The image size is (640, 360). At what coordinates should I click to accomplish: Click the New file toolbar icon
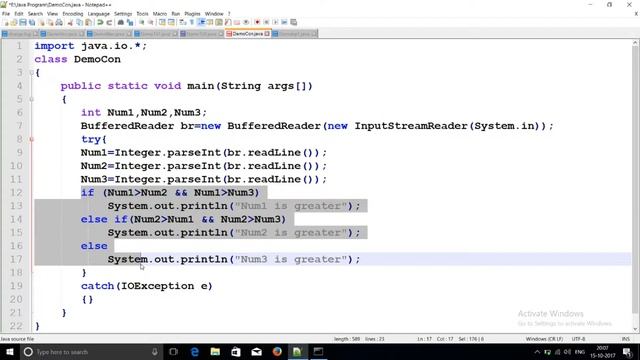[6, 22]
